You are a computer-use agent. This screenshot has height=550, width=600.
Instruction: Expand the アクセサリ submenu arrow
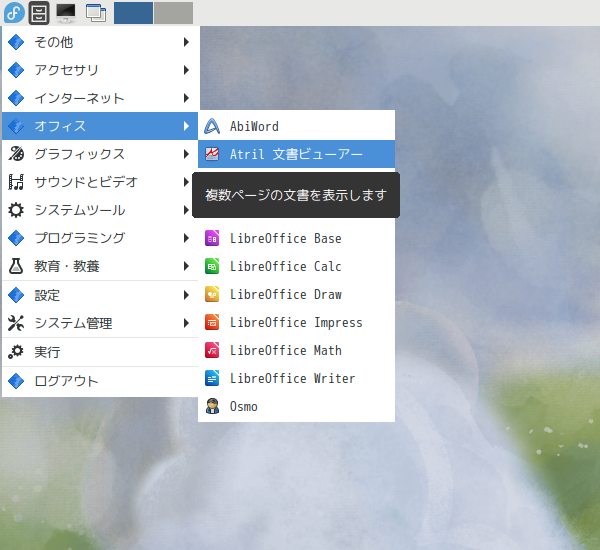click(186, 70)
